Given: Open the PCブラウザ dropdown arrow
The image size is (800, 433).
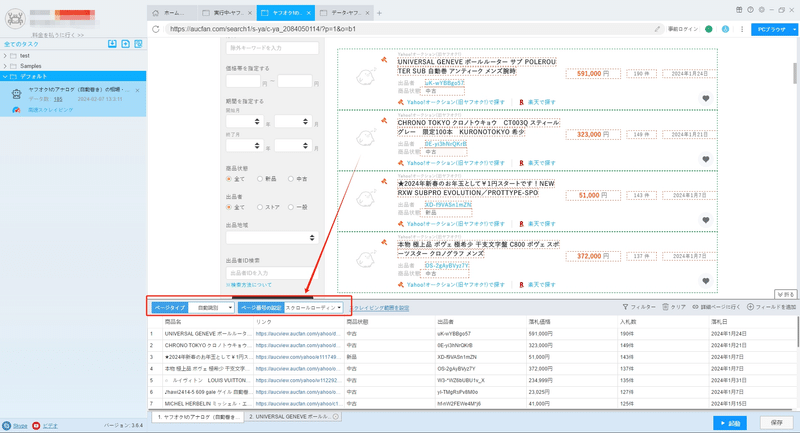Looking at the screenshot, I should coord(794,30).
